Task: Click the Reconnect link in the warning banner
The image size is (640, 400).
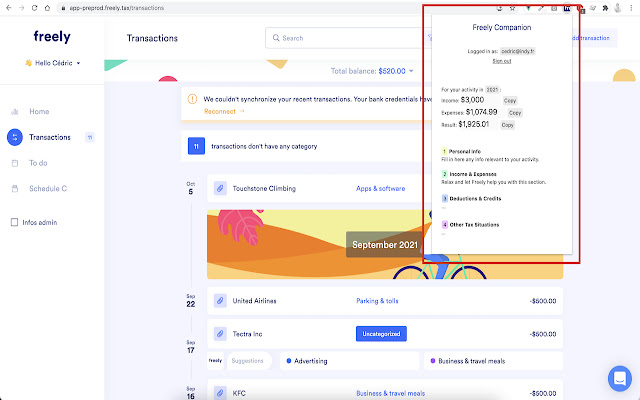Action: (x=224, y=111)
